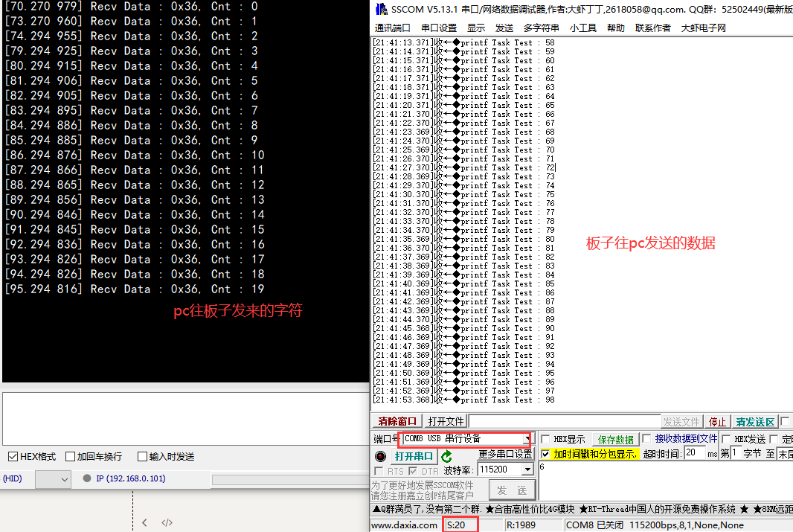Click the SSCOM application logo icon
The image size is (793, 532).
point(382,9)
